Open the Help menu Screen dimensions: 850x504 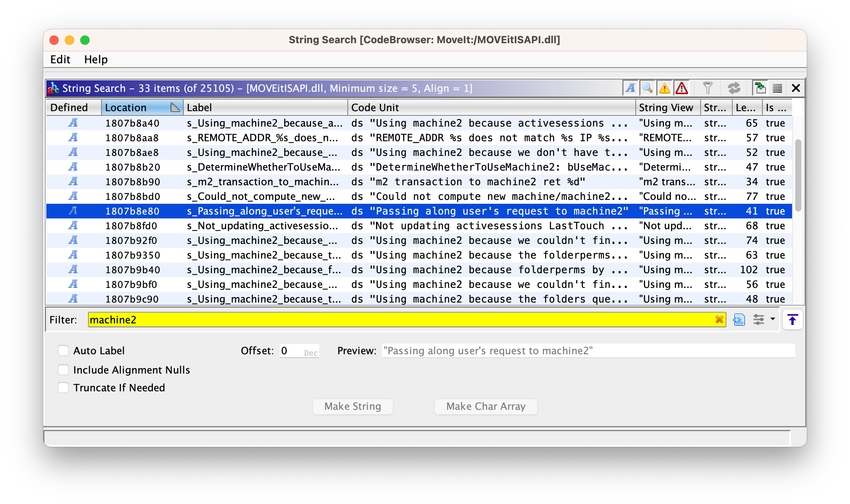click(96, 59)
